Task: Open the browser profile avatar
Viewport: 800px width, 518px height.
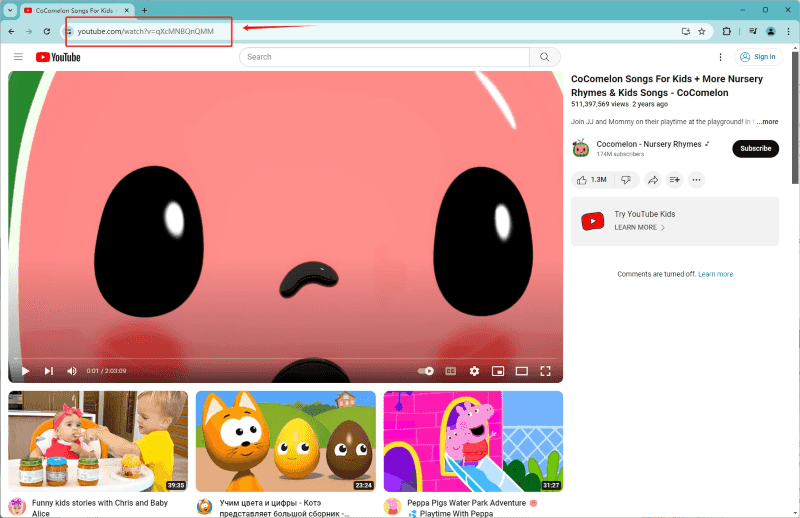Action: click(x=771, y=31)
